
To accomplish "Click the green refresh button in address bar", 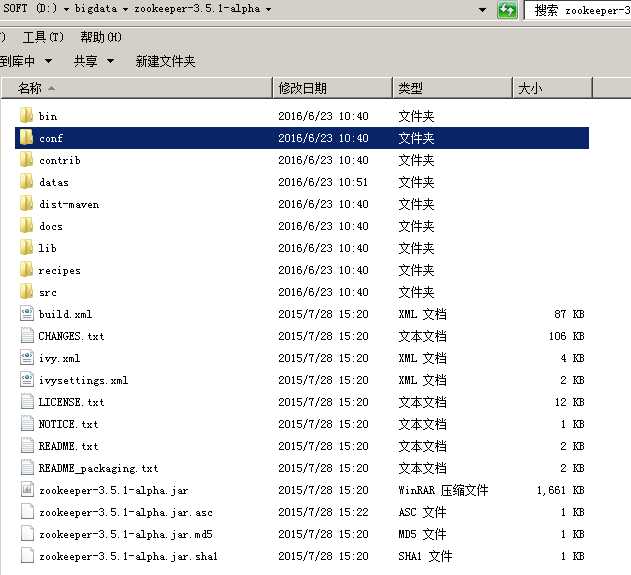I will 507,10.
